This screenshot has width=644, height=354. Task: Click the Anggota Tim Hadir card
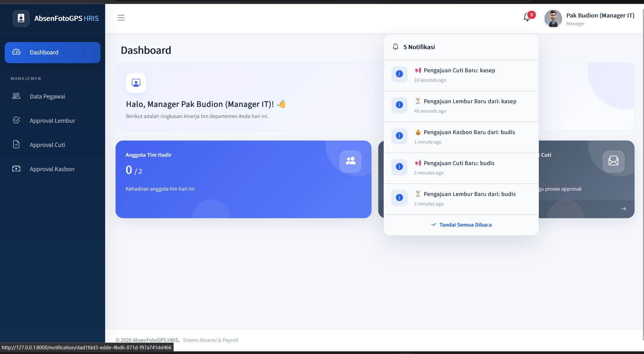point(244,179)
